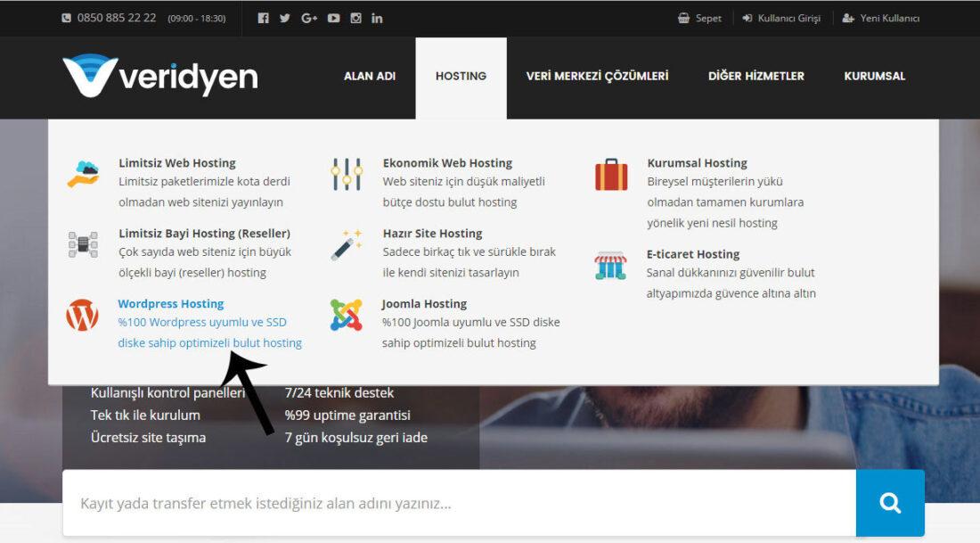Viewport: 980px width, 543px height.
Task: Click the Kurumsal Hosting briefcase icon
Action: 611,175
